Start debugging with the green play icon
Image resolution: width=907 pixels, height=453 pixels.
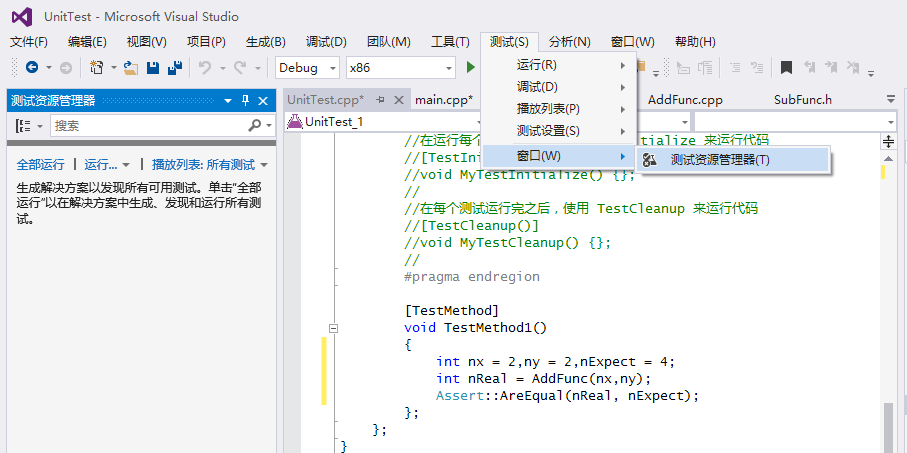point(470,68)
